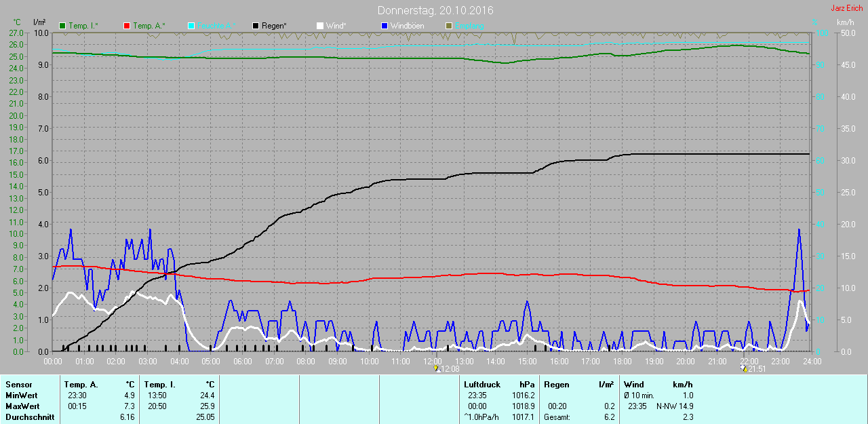Click the red Temp. A. legend swatch
This screenshot has height=424, width=868.
coord(127,26)
